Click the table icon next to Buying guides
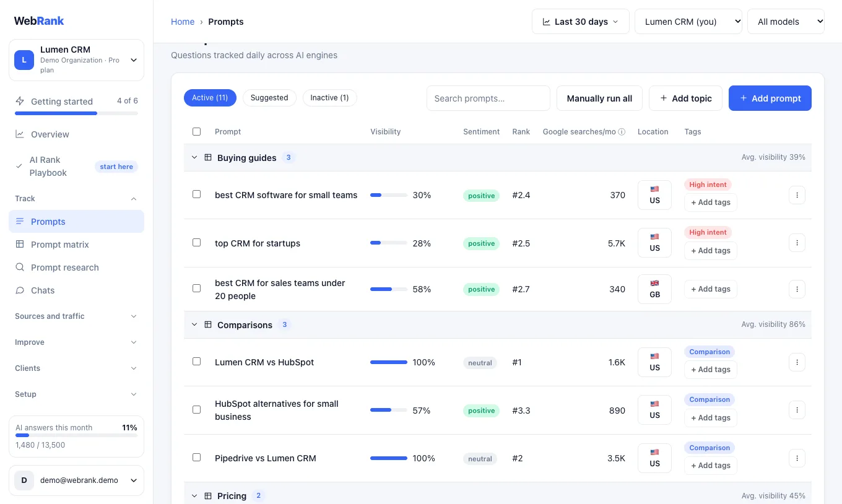The image size is (842, 504). pyautogui.click(x=208, y=158)
